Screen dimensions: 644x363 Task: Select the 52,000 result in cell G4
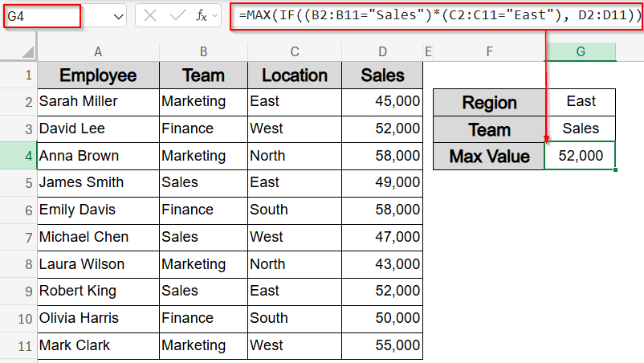[x=581, y=156]
